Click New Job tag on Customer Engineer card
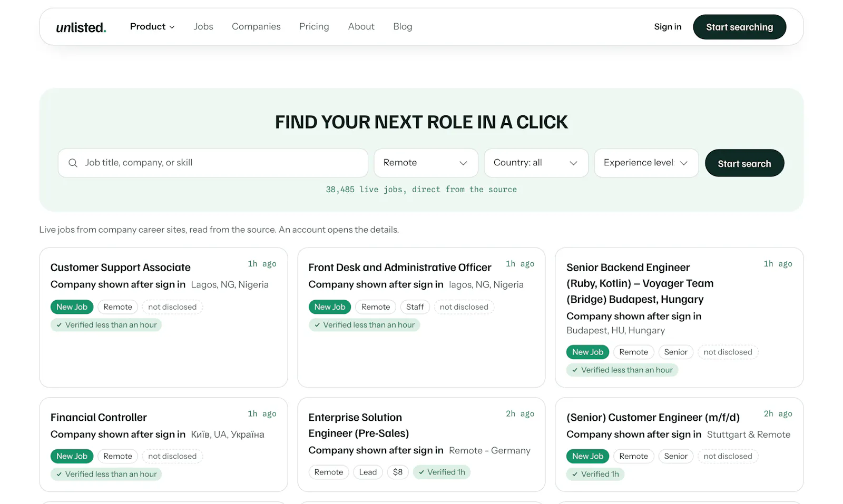843x504 pixels. [x=588, y=457]
